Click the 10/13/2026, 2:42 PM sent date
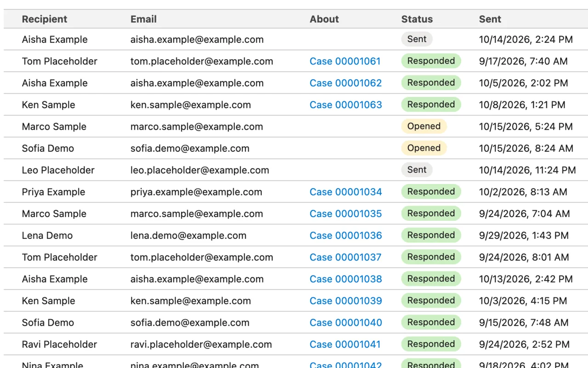This screenshot has height=368, width=588. (526, 279)
